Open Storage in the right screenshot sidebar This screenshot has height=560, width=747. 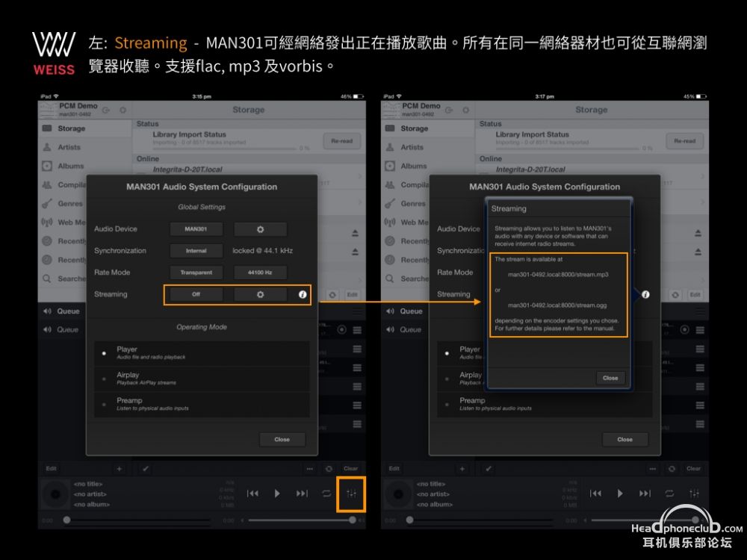[428, 128]
